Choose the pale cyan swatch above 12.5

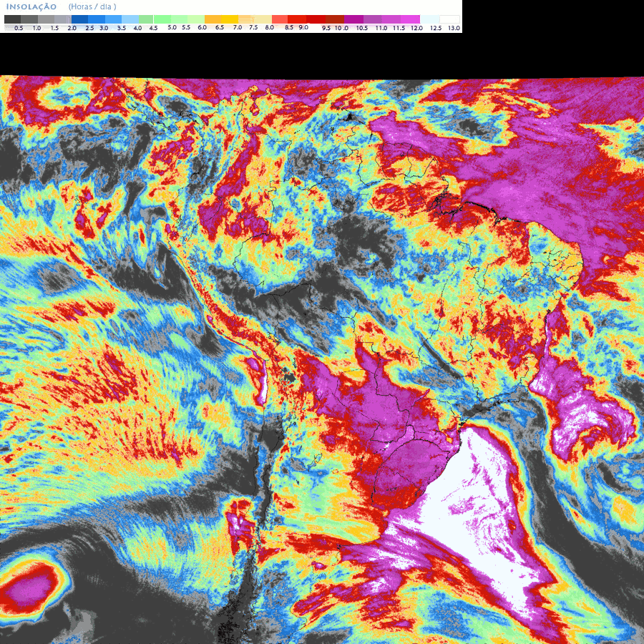tap(429, 19)
